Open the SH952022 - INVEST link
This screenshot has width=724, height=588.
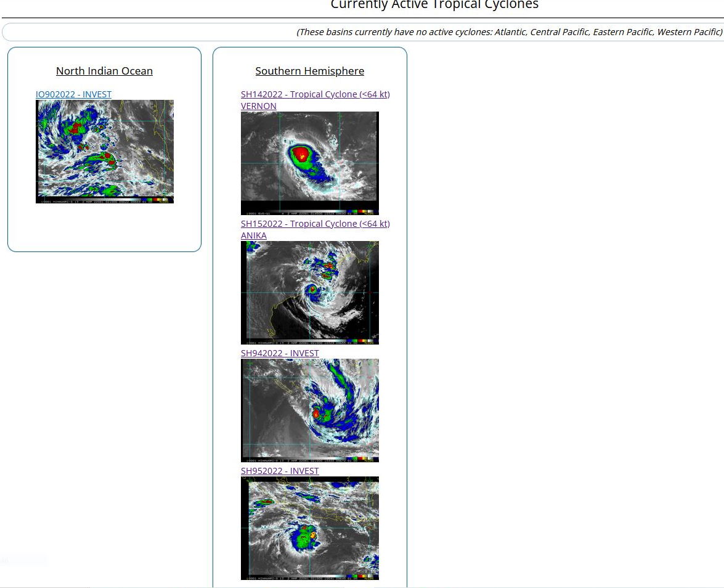[x=280, y=471]
